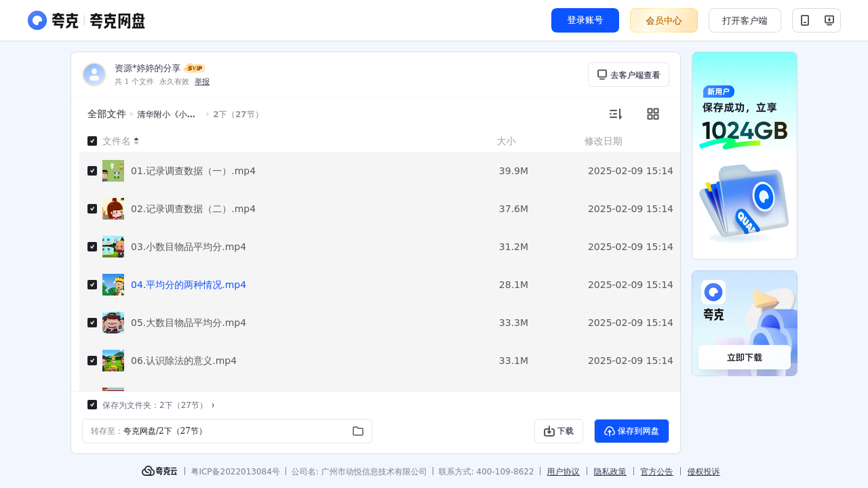Open file name 05.大数目物品平均分.mp4
868x488 pixels.
point(189,323)
